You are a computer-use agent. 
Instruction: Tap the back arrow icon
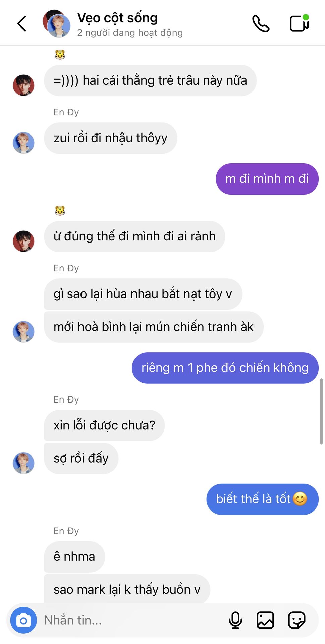[x=22, y=23]
